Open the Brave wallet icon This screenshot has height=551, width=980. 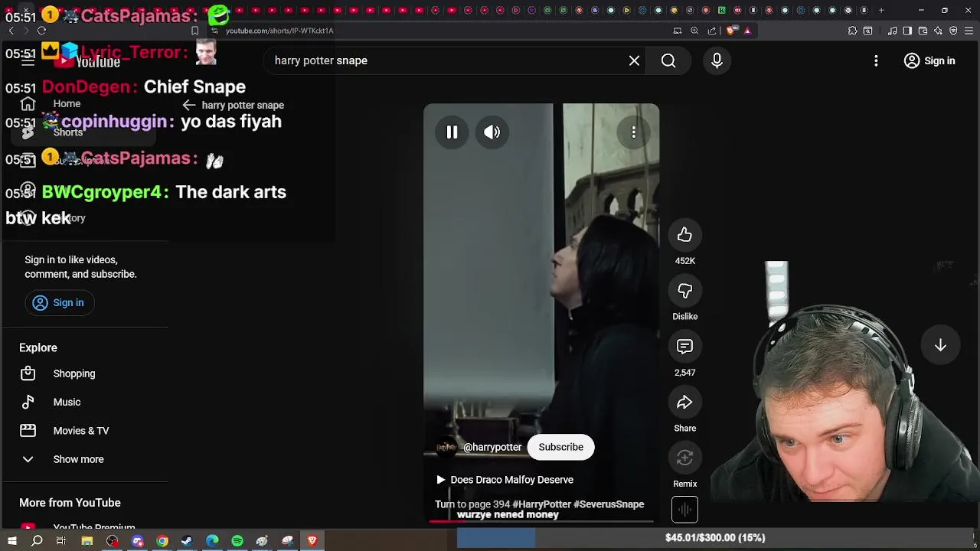point(923,31)
